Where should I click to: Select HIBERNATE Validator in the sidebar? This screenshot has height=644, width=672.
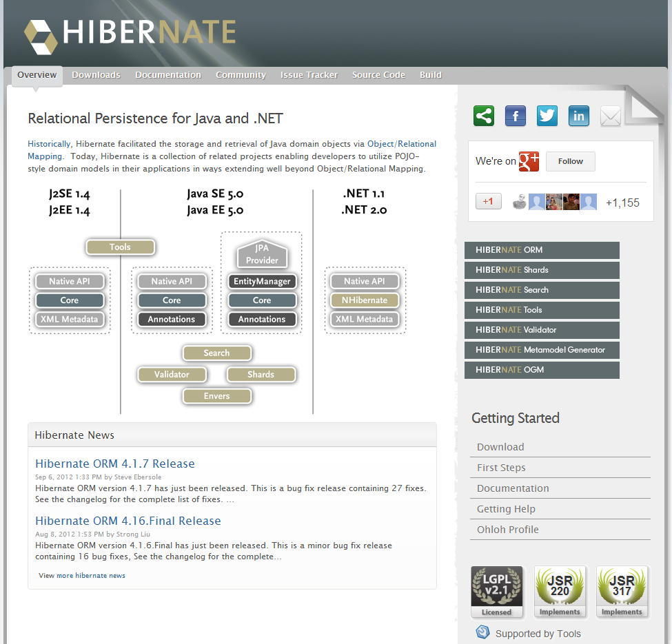[x=542, y=330]
